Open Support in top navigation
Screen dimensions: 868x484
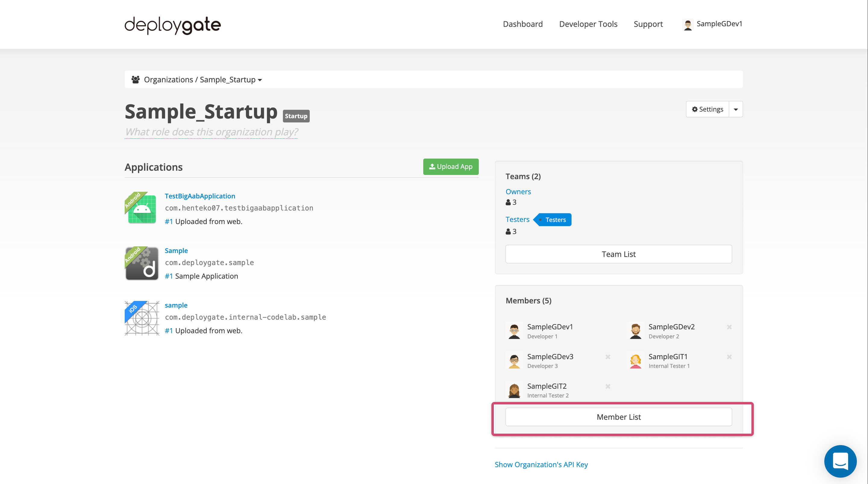pos(648,24)
